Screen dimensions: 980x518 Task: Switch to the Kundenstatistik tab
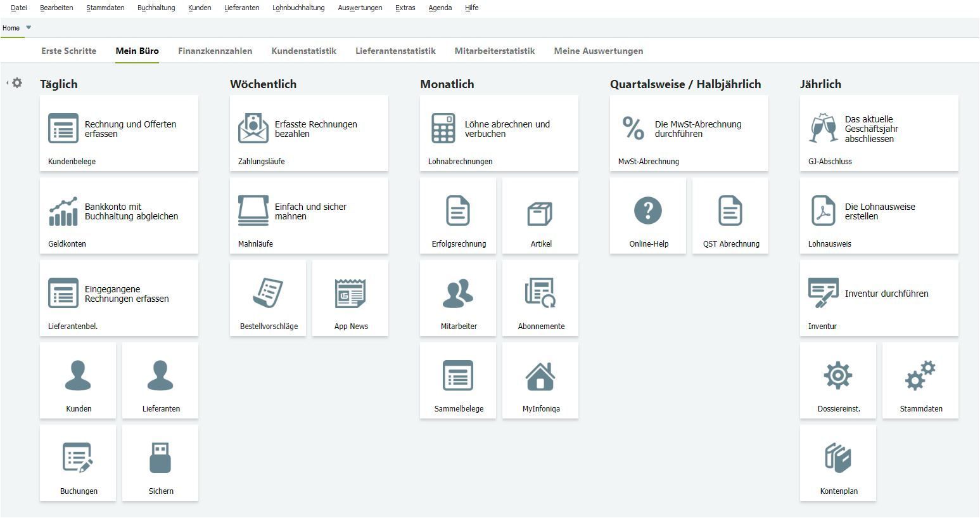[x=303, y=51]
